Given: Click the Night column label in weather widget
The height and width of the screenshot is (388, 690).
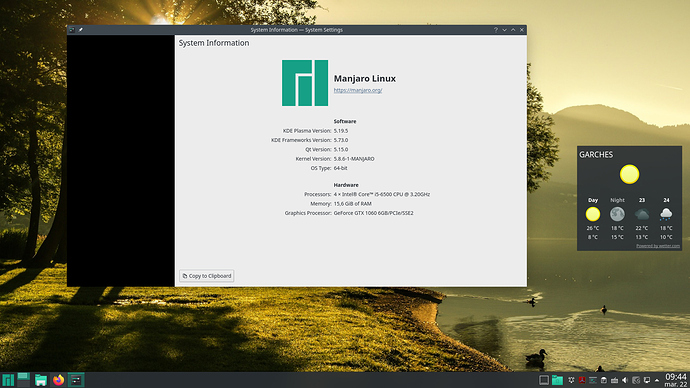Looking at the screenshot, I should (617, 200).
